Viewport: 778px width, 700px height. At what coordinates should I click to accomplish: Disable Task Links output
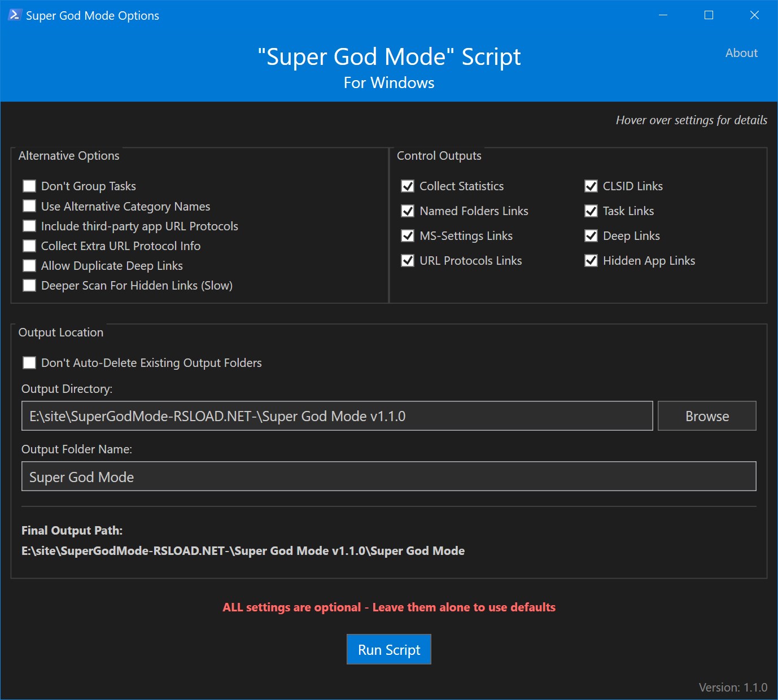tap(591, 211)
